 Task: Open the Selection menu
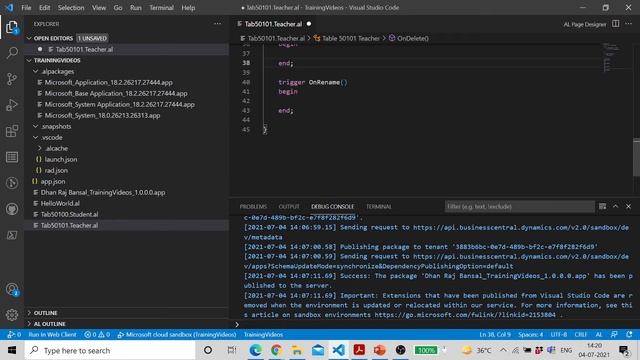[71, 8]
